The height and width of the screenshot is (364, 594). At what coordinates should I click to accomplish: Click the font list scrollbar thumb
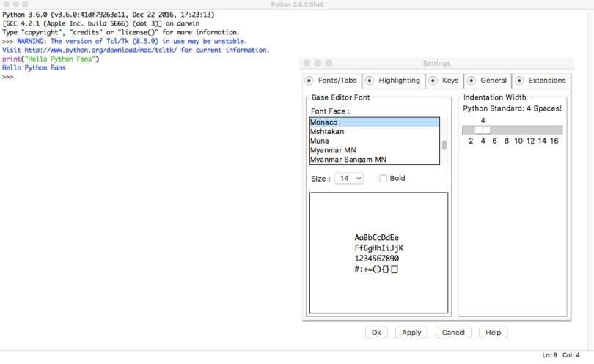[x=444, y=145]
